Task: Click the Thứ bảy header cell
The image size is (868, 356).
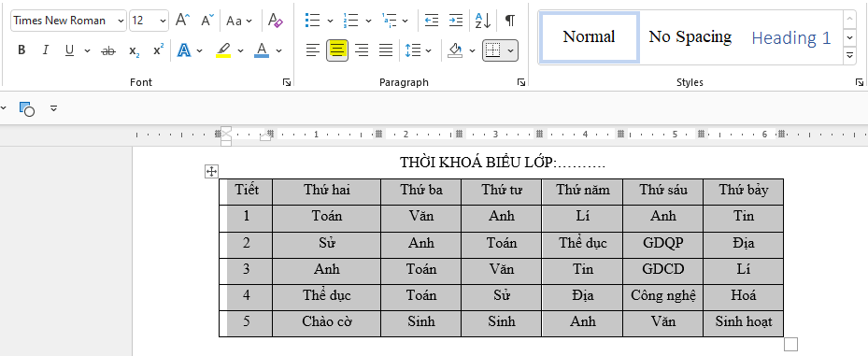Action: tap(744, 192)
